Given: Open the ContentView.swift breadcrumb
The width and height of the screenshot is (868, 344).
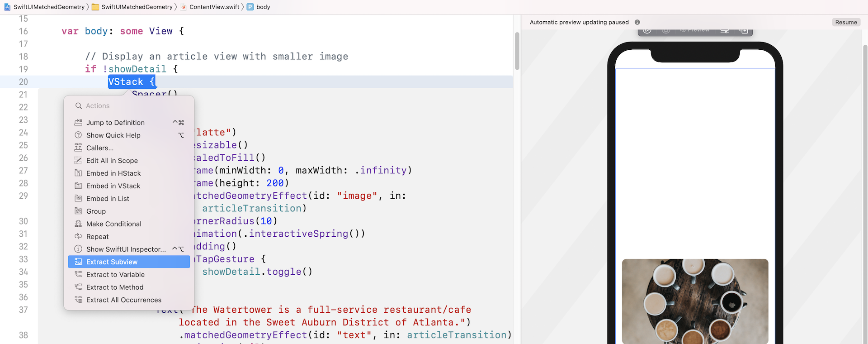Looking at the screenshot, I should [210, 7].
